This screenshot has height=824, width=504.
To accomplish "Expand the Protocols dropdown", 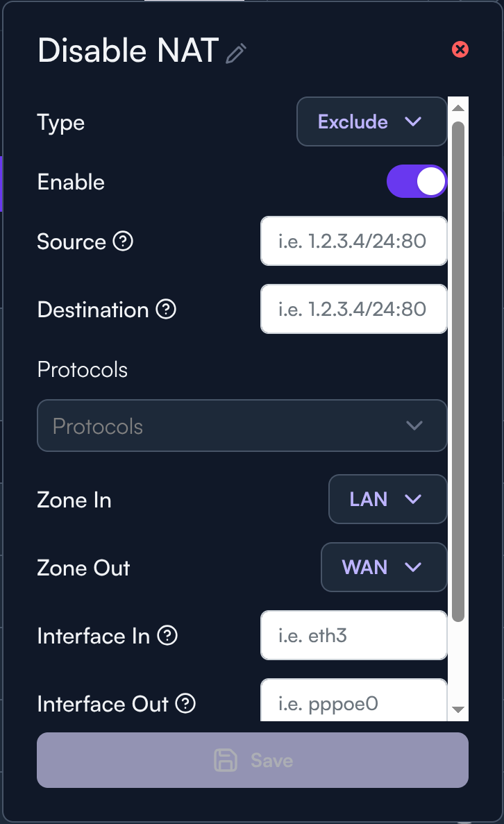I will point(242,426).
